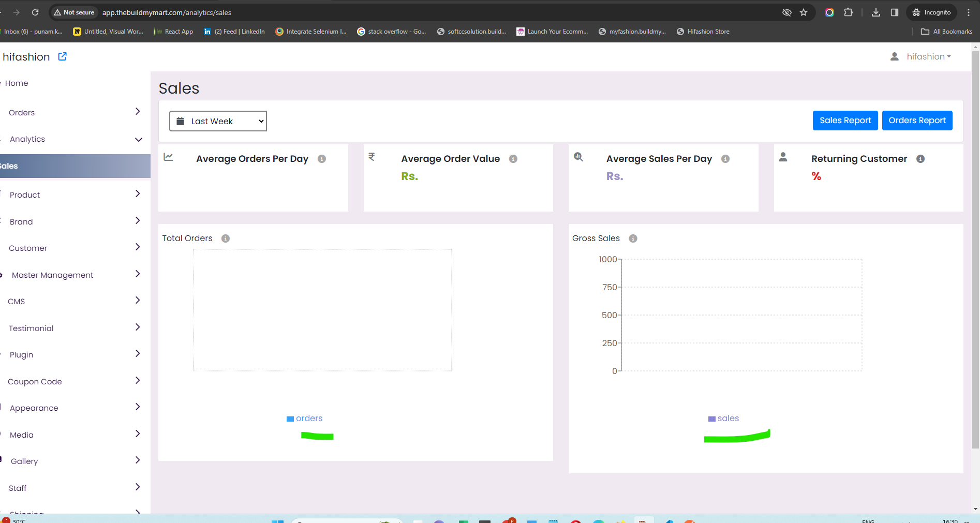Open the hifashion account dropdown

[929, 57]
